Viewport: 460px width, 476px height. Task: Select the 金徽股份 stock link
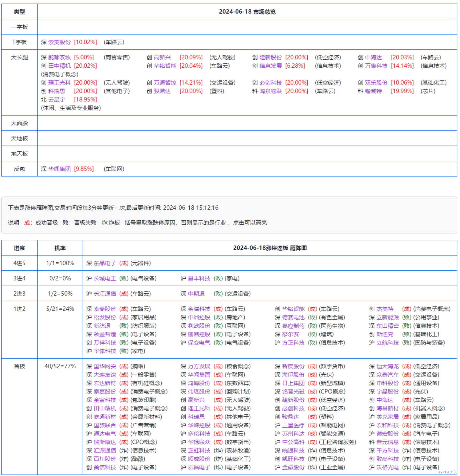point(293,467)
